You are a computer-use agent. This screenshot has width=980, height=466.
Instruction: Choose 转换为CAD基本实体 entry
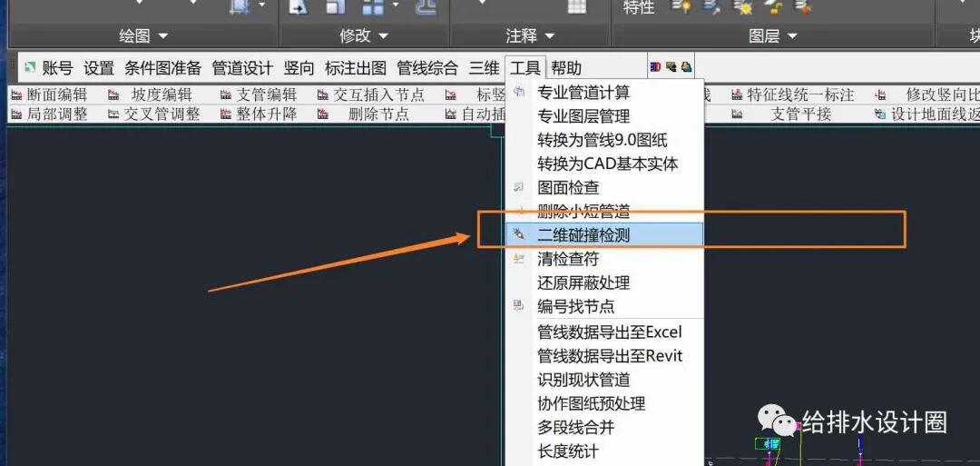pos(605,164)
